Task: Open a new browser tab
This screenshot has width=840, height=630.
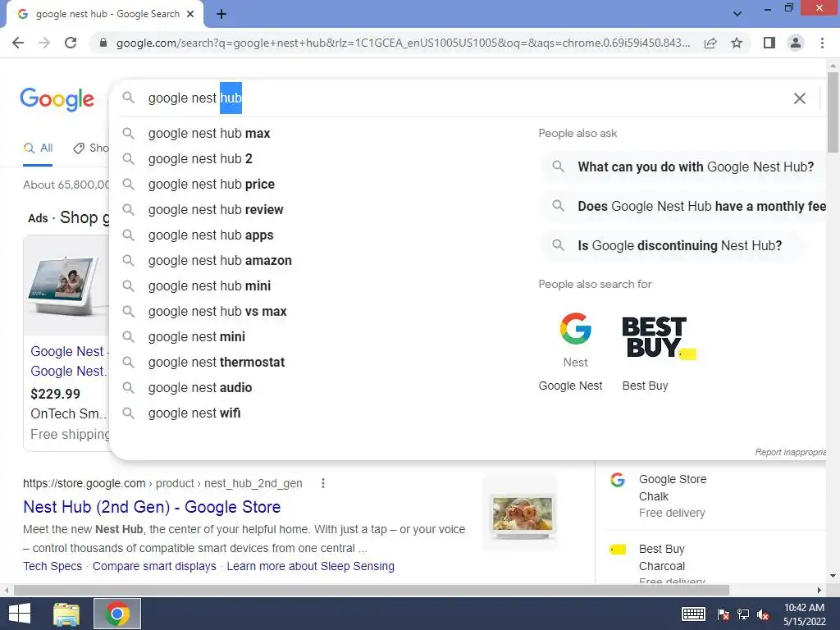Action: pos(221,15)
